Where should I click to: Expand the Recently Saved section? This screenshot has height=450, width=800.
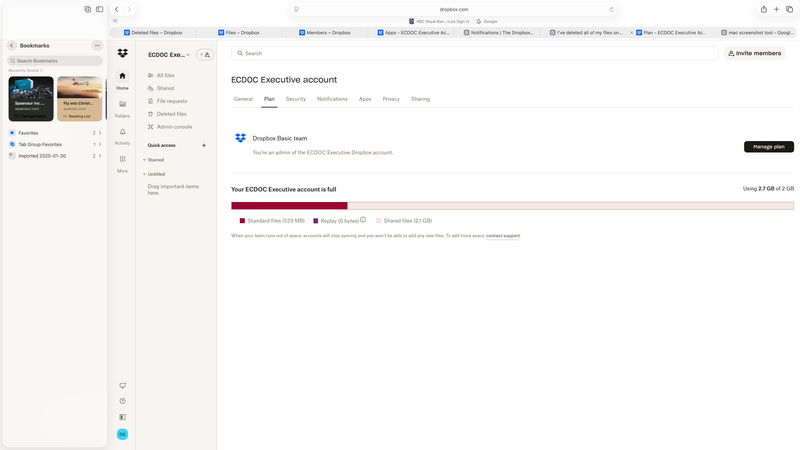tap(26, 70)
